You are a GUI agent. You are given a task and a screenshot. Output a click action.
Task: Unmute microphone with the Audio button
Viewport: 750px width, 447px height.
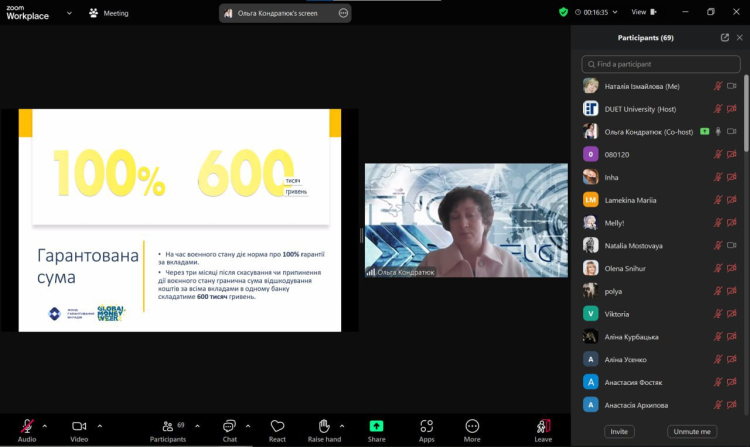(27, 427)
